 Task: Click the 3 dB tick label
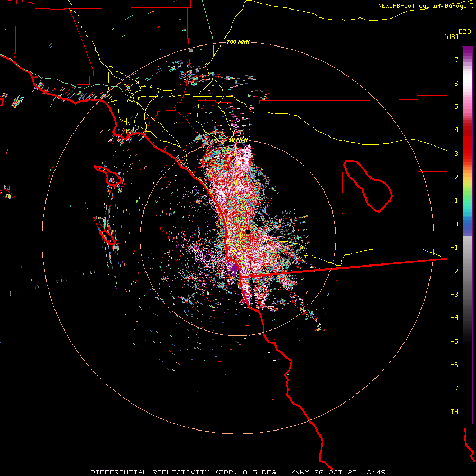coord(456,153)
